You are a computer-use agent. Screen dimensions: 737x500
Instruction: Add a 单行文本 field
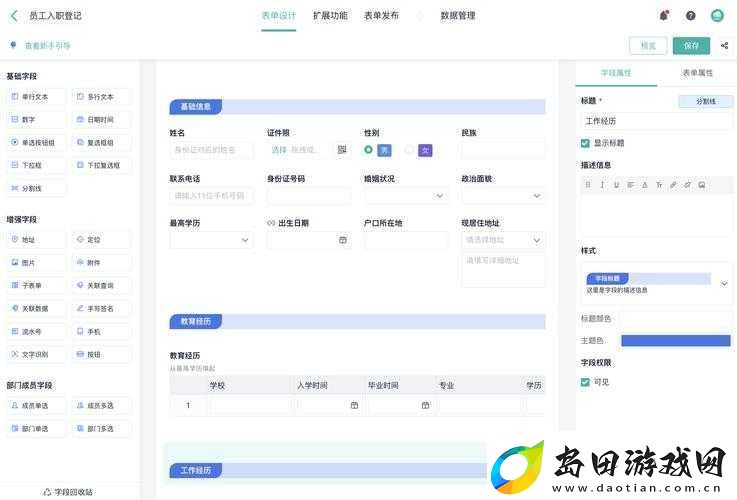pos(36,97)
